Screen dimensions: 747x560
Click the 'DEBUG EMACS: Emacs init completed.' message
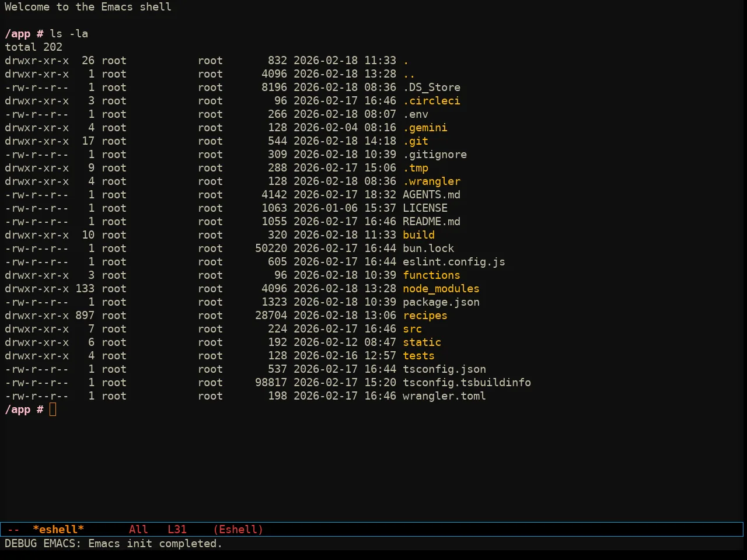pyautogui.click(x=114, y=544)
